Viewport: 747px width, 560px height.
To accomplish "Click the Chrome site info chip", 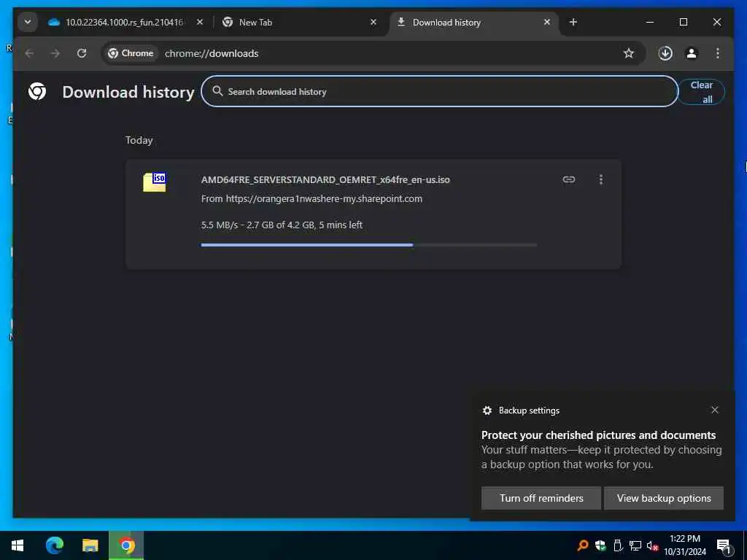I will pos(131,53).
